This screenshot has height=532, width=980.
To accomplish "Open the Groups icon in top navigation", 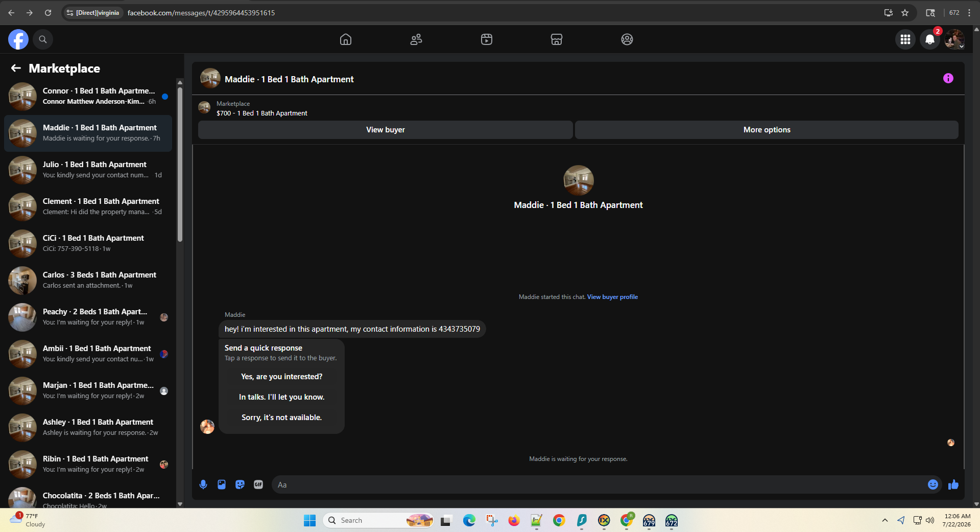I will [627, 39].
